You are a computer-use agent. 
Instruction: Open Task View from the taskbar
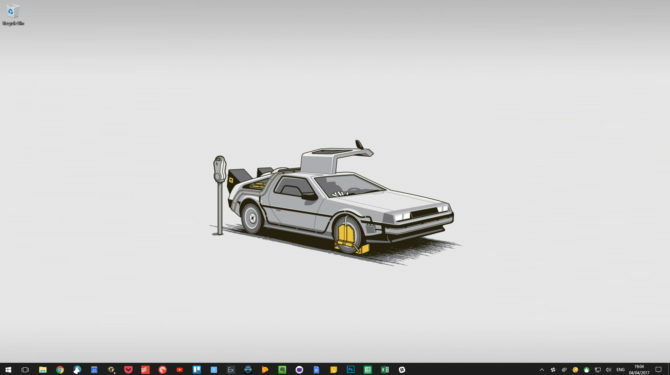(25, 369)
